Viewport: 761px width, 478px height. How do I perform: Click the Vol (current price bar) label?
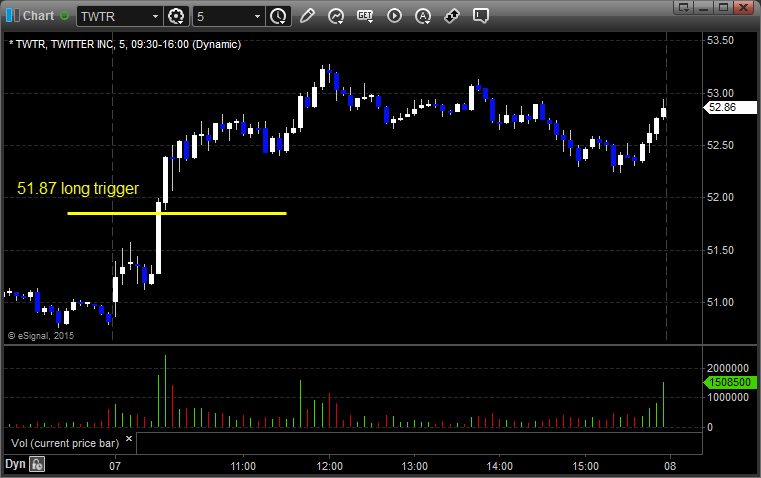pos(65,443)
